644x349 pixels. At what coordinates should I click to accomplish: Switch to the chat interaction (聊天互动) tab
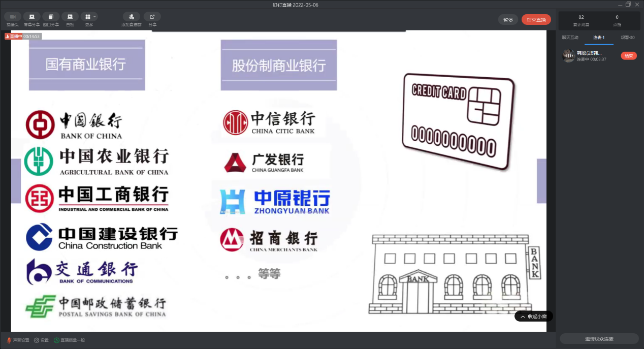[x=570, y=38]
